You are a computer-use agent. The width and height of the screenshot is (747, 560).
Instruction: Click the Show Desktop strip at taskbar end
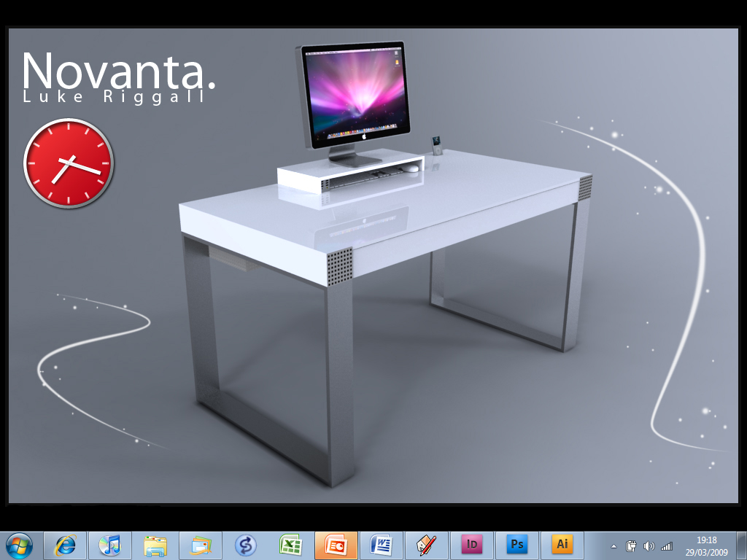click(x=741, y=545)
